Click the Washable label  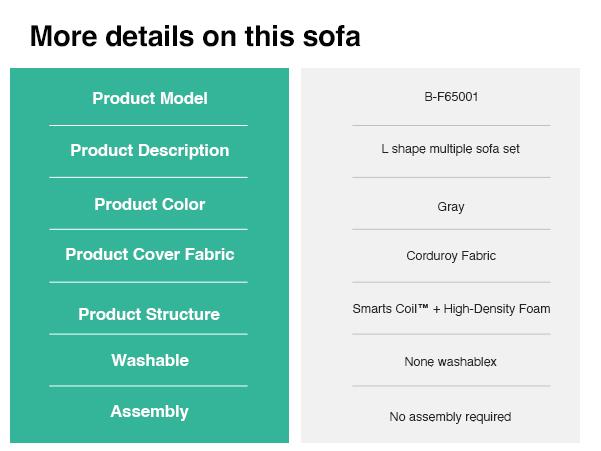[x=150, y=360]
